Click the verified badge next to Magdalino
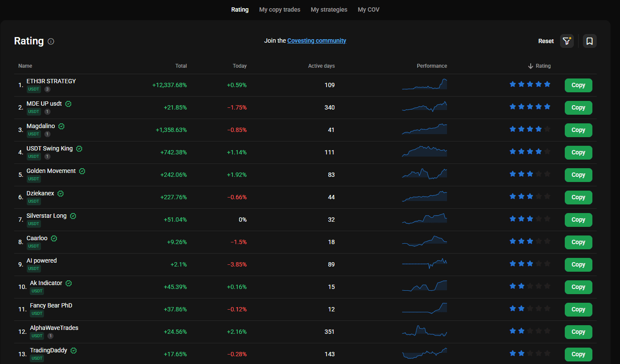The width and height of the screenshot is (620, 364). [61, 126]
